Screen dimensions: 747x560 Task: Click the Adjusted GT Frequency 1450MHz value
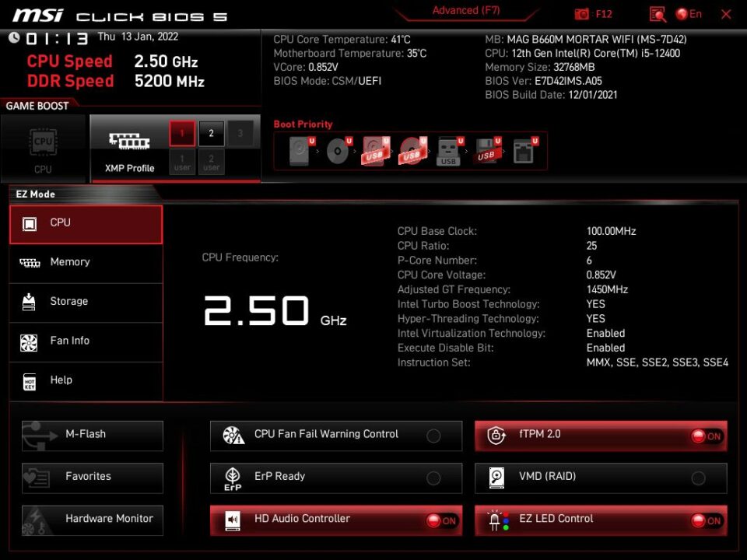(x=607, y=289)
